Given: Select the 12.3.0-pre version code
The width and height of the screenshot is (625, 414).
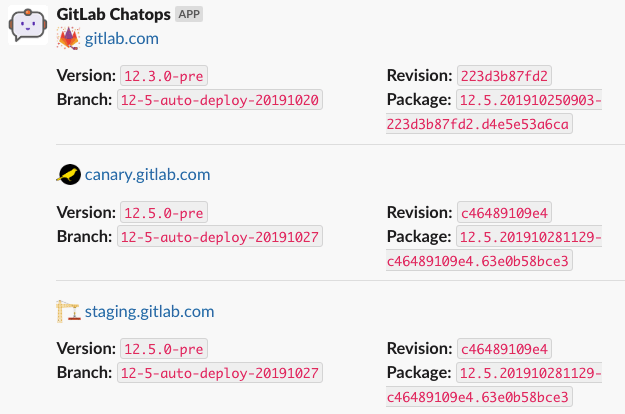Looking at the screenshot, I should tap(164, 76).
